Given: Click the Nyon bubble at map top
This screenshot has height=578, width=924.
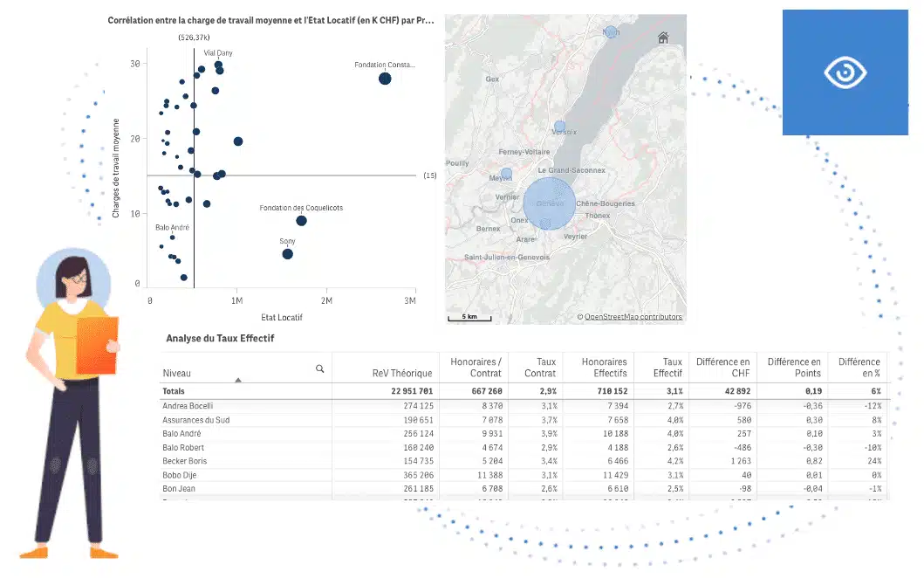Looking at the screenshot, I should tap(612, 31).
